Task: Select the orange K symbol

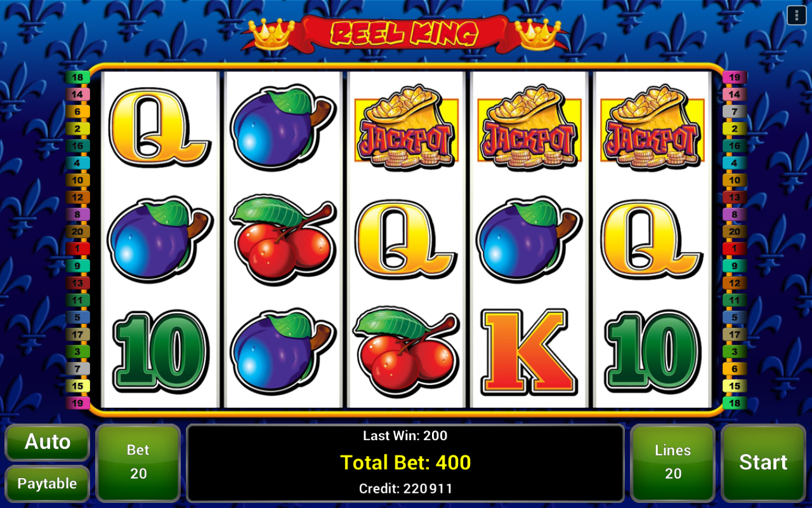Action: click(528, 352)
